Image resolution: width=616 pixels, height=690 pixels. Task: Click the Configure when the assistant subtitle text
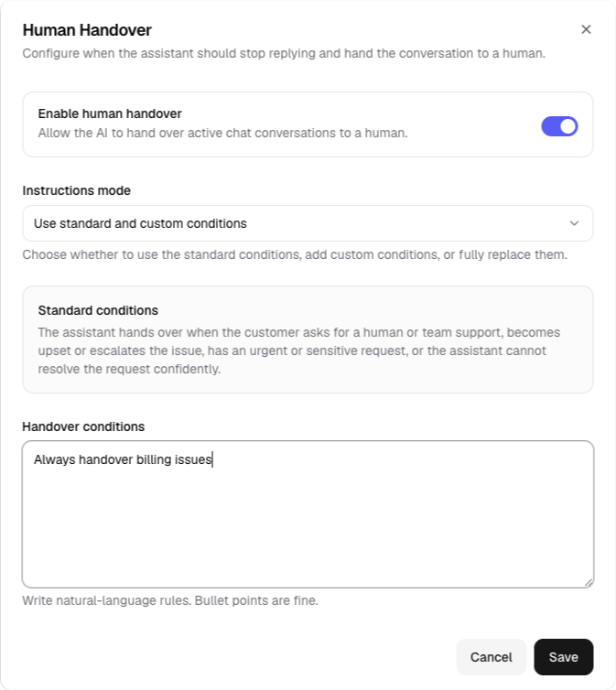pyautogui.click(x=284, y=53)
